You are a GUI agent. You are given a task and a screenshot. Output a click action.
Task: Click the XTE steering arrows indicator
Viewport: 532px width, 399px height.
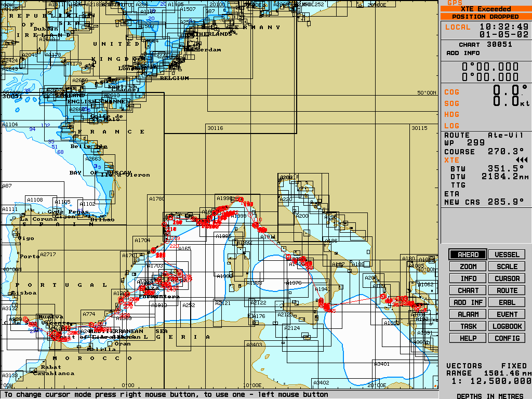click(x=521, y=160)
